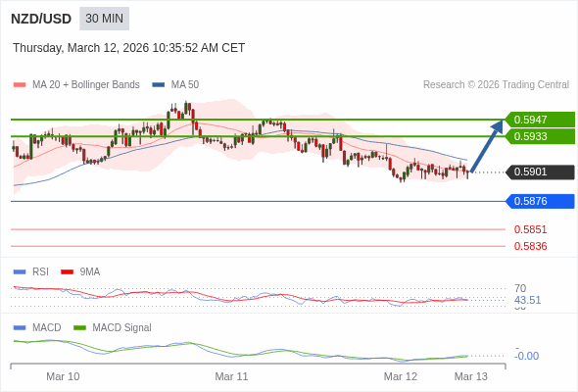Click the 0.5876 pivot price tag
This screenshot has width=578, height=392.
[x=540, y=201]
